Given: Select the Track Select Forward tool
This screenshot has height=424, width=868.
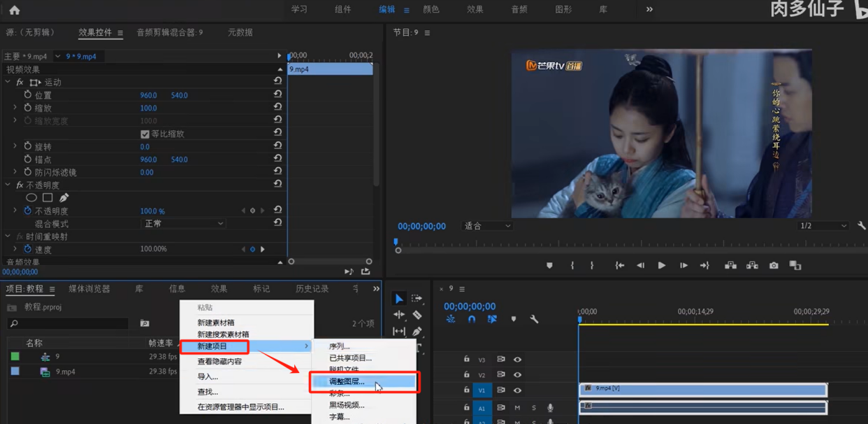Looking at the screenshot, I should pos(417,299).
